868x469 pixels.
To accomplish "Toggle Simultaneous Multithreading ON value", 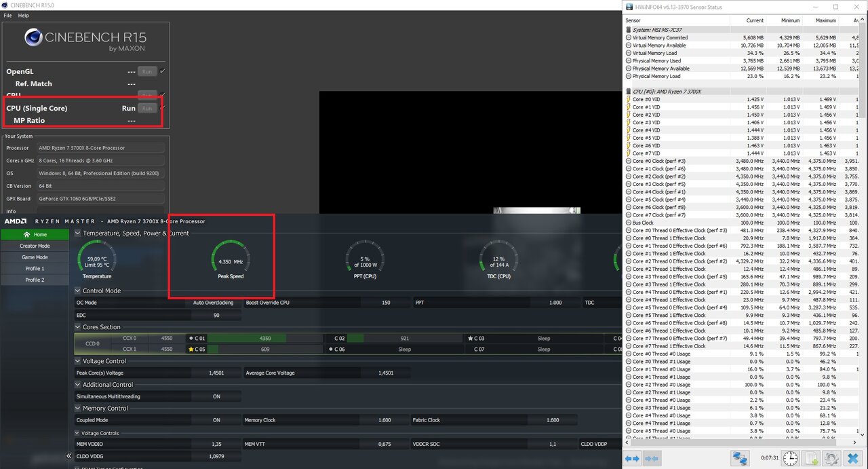I will coord(216,396).
